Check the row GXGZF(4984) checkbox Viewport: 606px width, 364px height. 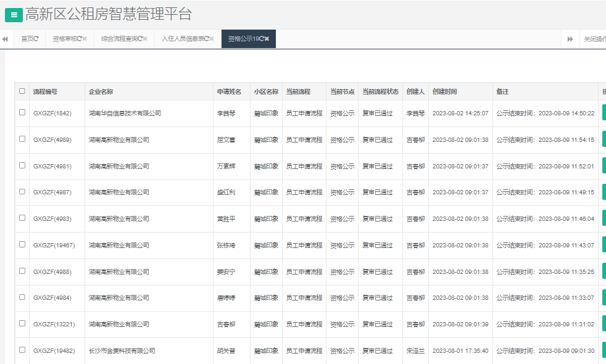tap(22, 297)
